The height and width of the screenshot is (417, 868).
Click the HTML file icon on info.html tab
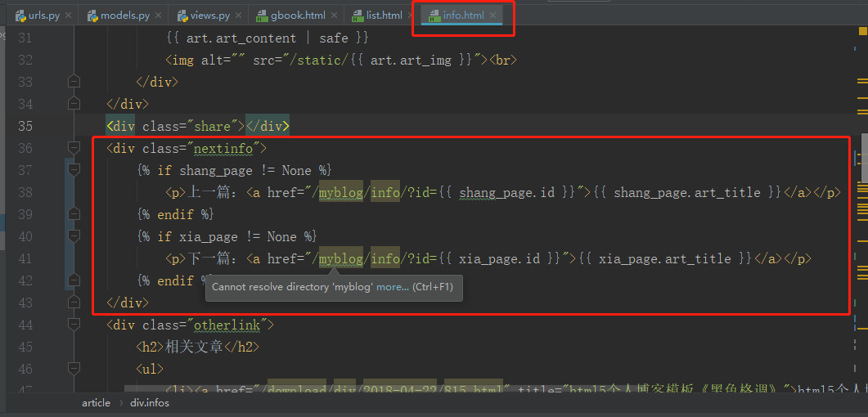(435, 16)
